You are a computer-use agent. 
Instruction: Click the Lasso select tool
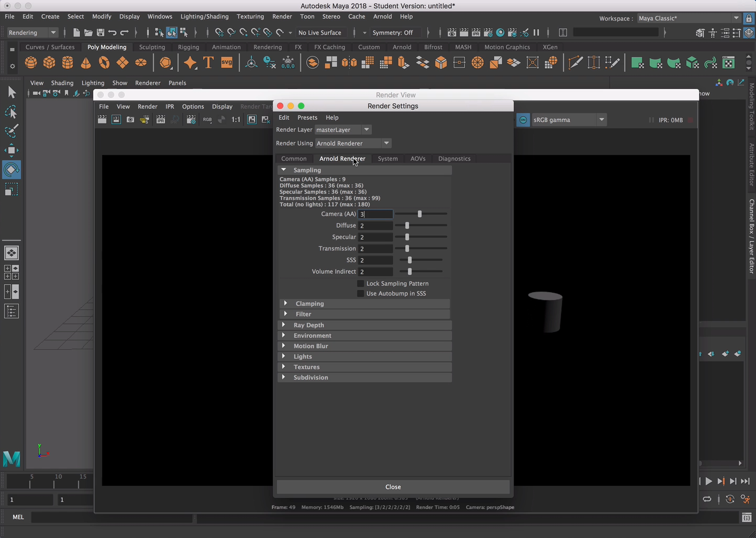[x=11, y=112]
